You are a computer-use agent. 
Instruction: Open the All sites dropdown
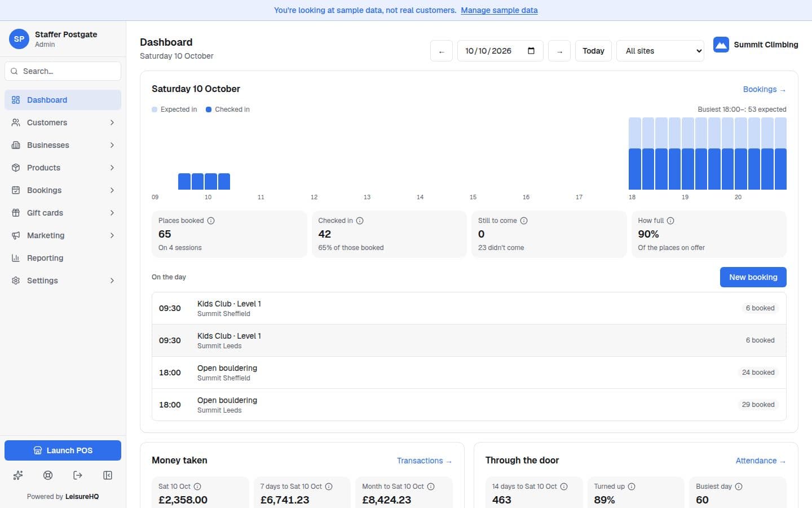coord(660,51)
